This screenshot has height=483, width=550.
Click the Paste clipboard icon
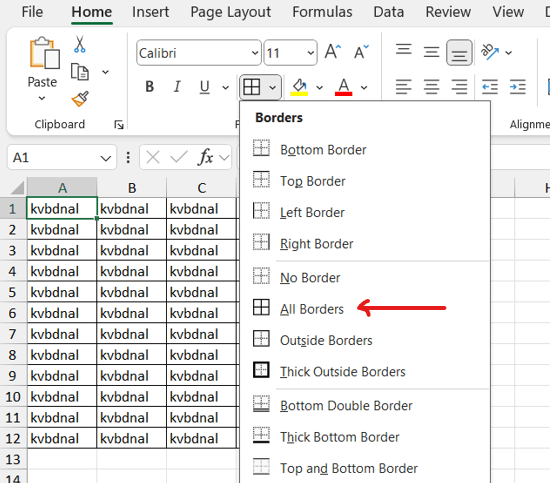[x=45, y=53]
